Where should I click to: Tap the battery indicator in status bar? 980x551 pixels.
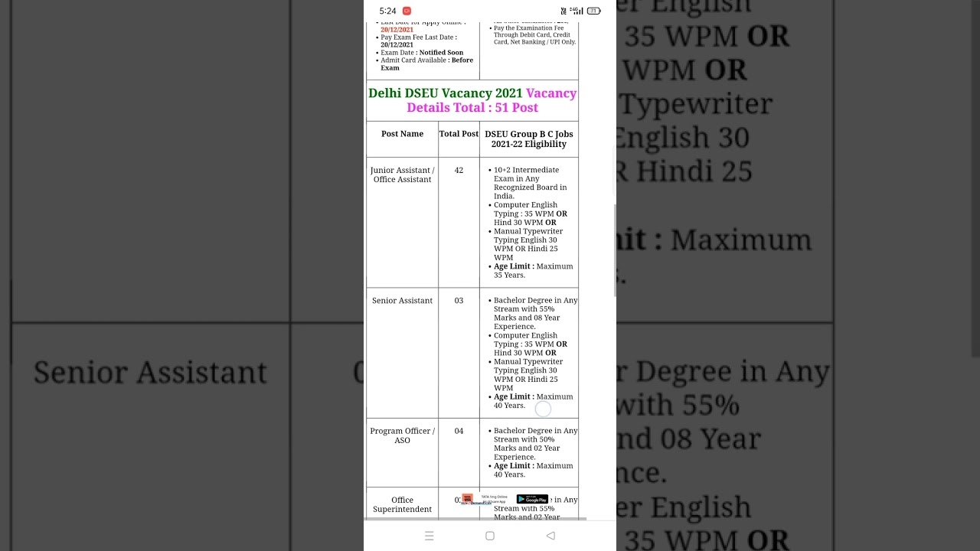593,11
